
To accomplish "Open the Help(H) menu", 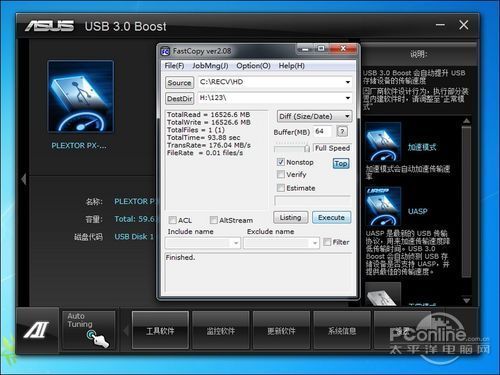I will click(x=292, y=66).
